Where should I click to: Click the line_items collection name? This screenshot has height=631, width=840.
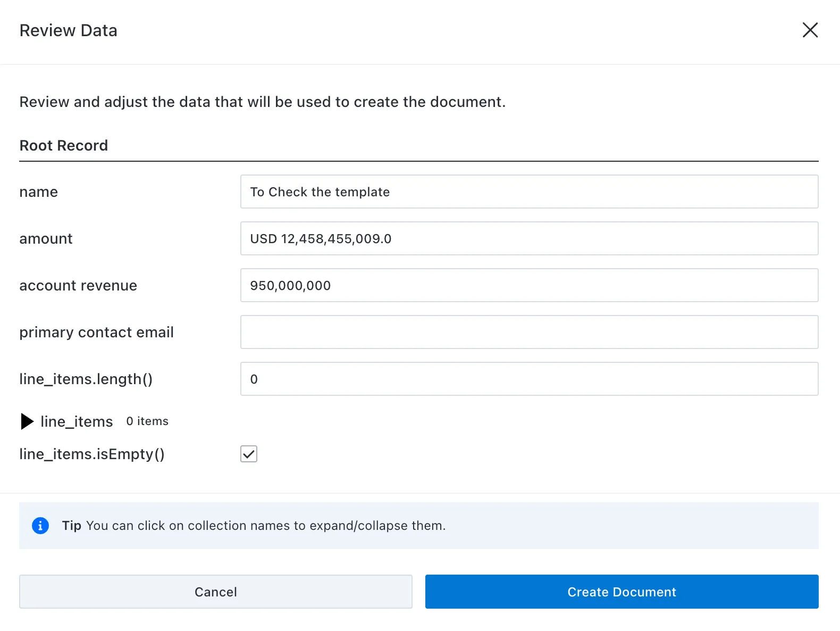[x=77, y=421]
